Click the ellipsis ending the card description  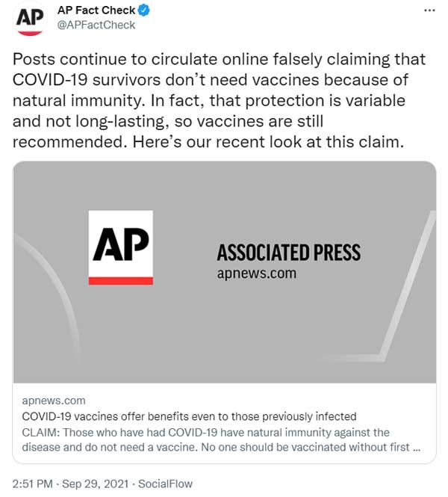point(416,448)
